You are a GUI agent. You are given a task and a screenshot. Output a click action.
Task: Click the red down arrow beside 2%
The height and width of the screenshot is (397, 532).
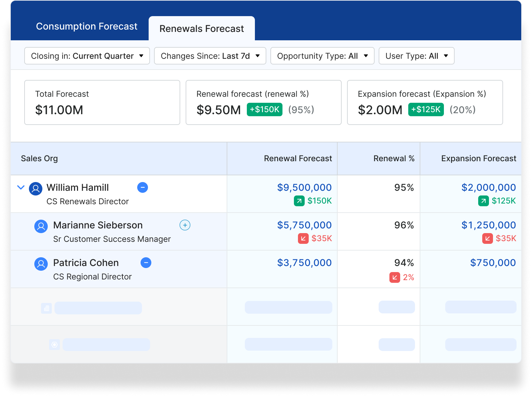tap(395, 277)
